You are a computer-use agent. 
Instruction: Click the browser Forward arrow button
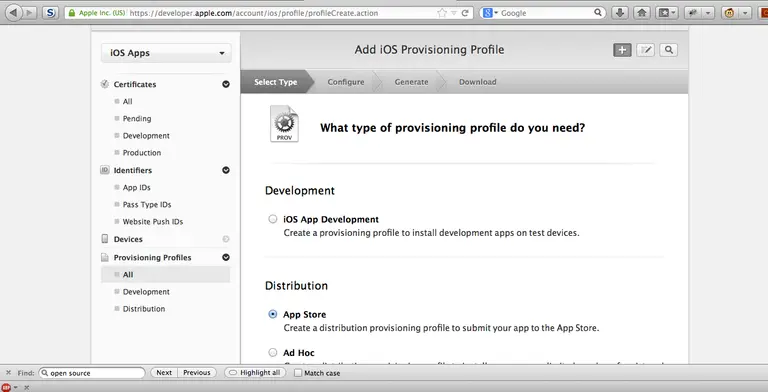(x=29, y=13)
